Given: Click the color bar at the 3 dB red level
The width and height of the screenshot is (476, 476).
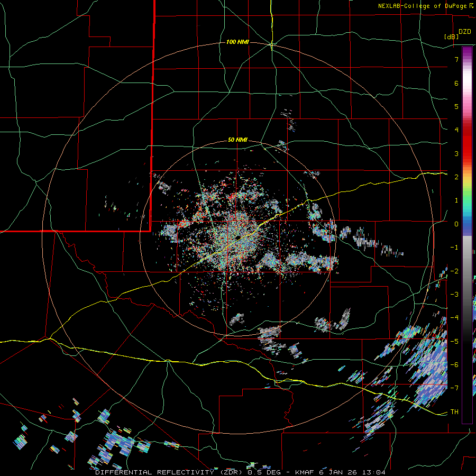Looking at the screenshot, I should [467, 153].
